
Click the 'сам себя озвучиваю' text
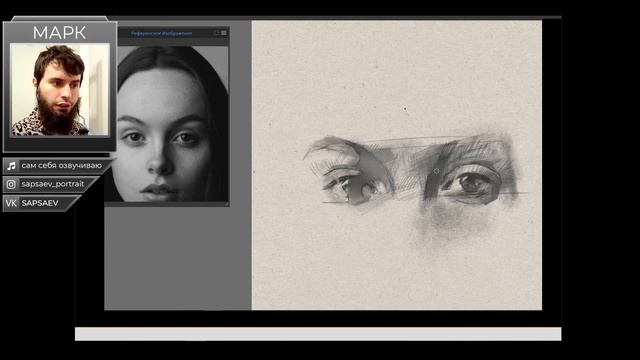coord(62,165)
